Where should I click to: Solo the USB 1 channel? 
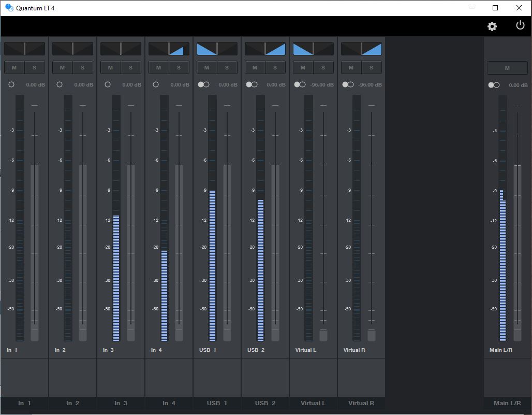(227, 67)
